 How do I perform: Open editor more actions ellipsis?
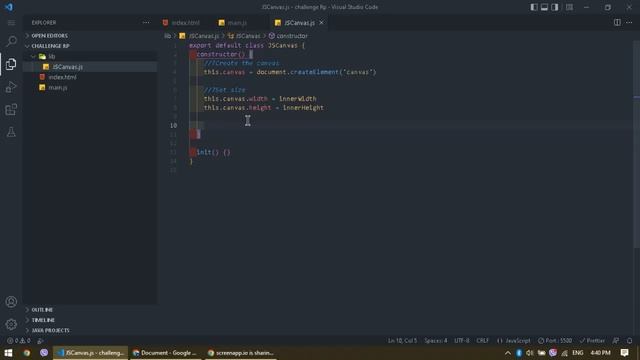(x=629, y=23)
